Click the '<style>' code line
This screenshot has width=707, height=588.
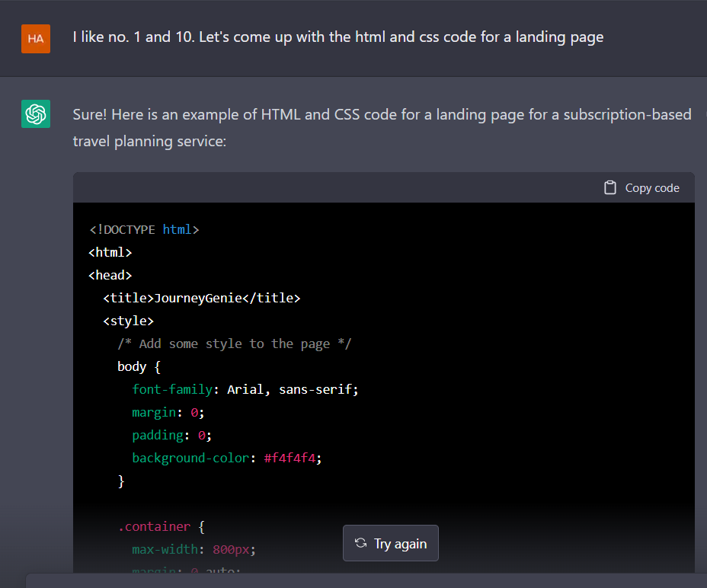pyautogui.click(x=129, y=321)
